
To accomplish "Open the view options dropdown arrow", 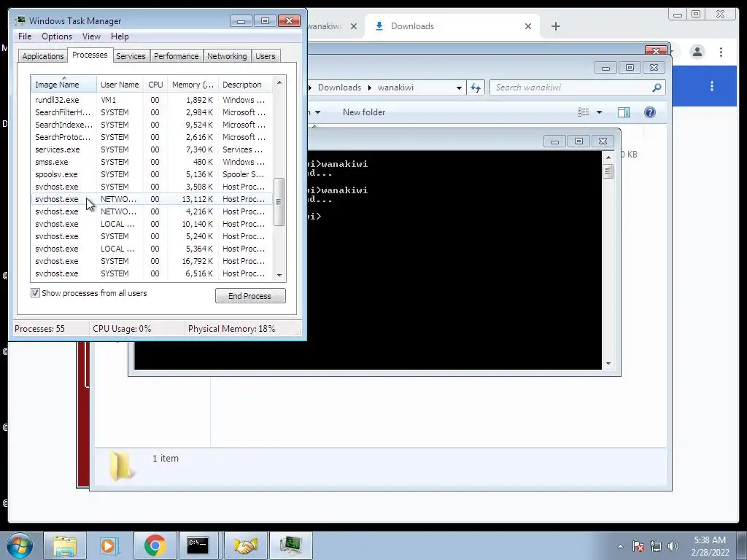I will click(600, 112).
